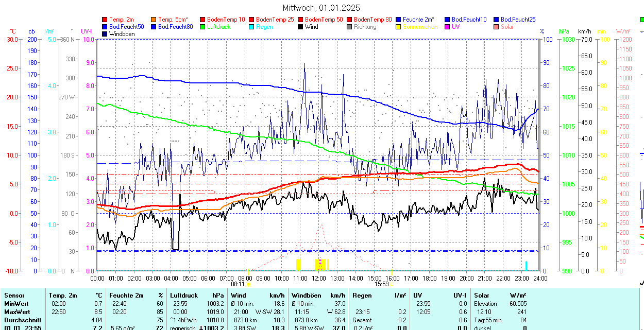Image resolution: width=644 pixels, height=330 pixels.
Task: Click the magenta UV legend square
Action: click(448, 27)
